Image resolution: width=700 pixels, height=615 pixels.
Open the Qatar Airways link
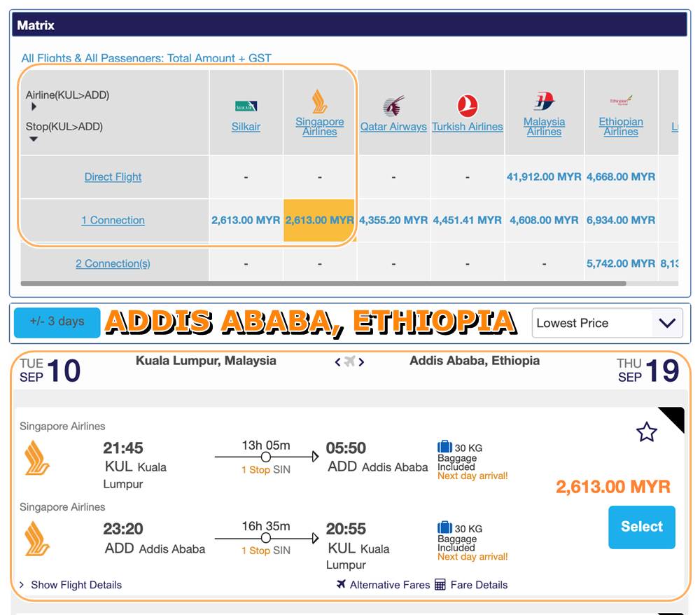(x=393, y=127)
